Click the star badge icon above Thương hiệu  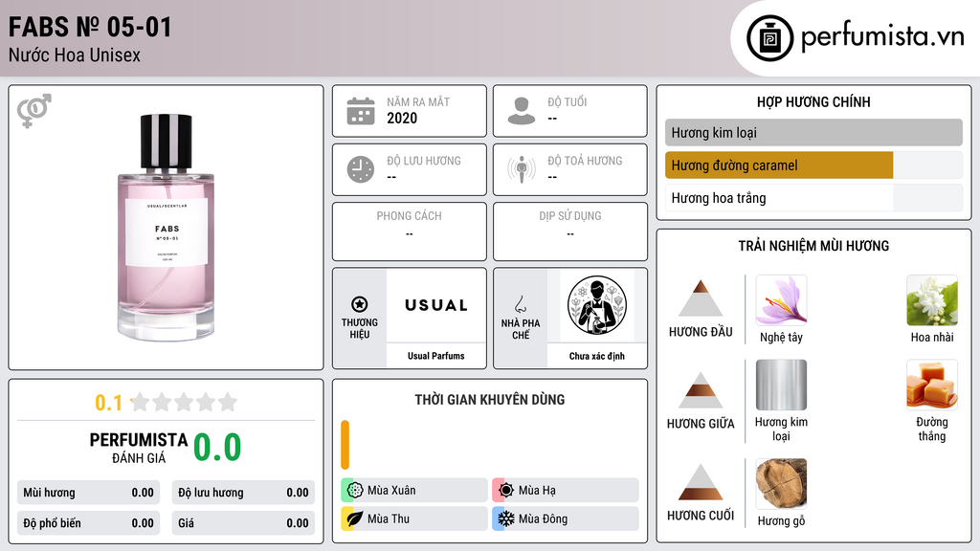360,304
